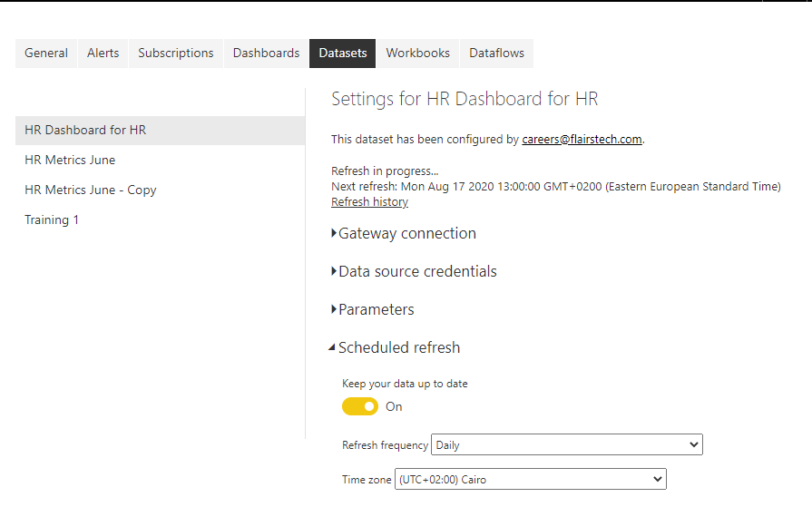Screen dimensions: 812x507
Task: Open the Alerts tab
Action: point(103,54)
